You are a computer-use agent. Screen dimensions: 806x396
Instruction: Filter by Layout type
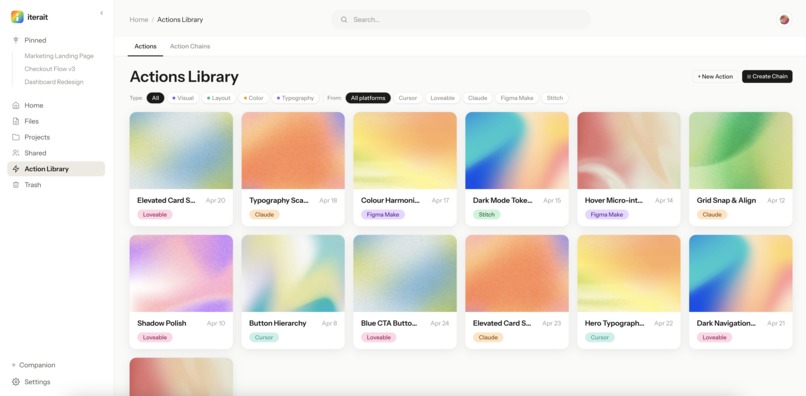tap(218, 98)
